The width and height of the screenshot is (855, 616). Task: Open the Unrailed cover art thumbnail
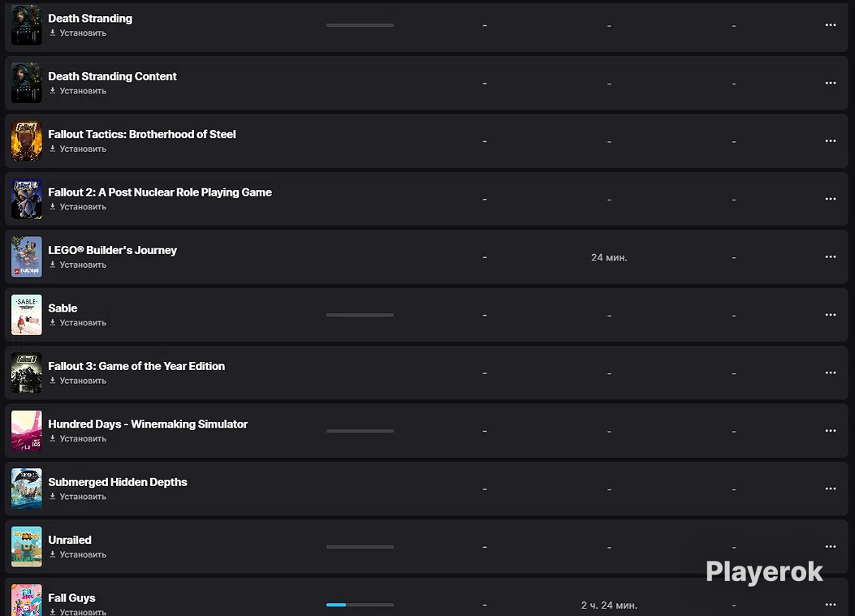pyautogui.click(x=27, y=547)
